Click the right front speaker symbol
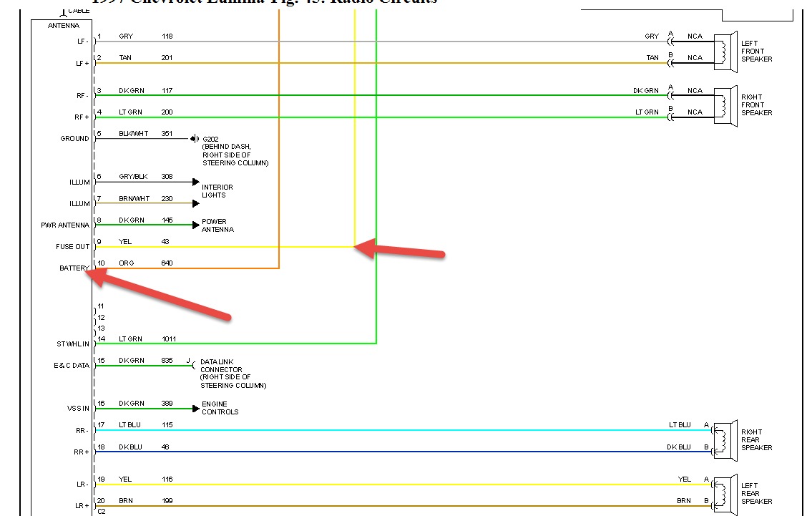Image resolution: width=812 pixels, height=516 pixels. pos(726,106)
